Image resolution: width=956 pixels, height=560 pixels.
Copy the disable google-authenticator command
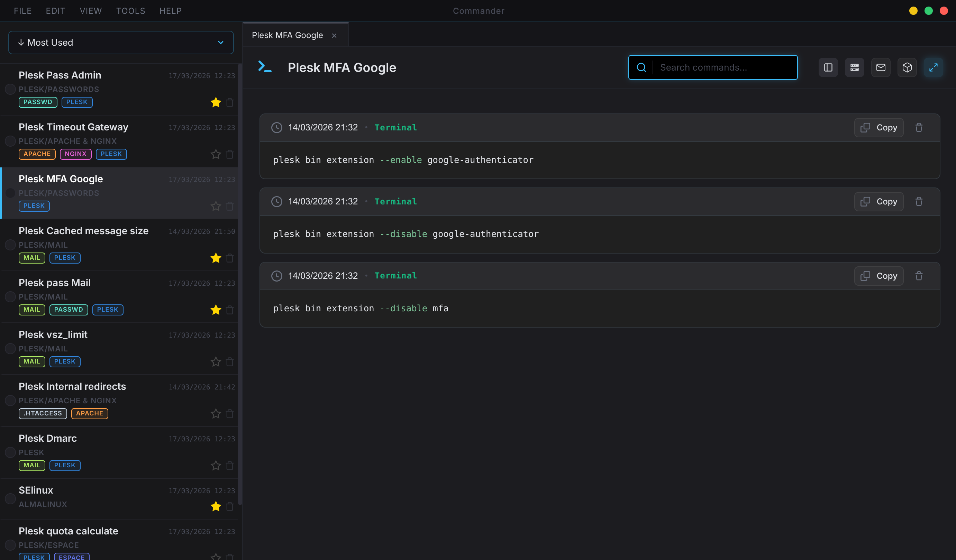[x=878, y=201]
